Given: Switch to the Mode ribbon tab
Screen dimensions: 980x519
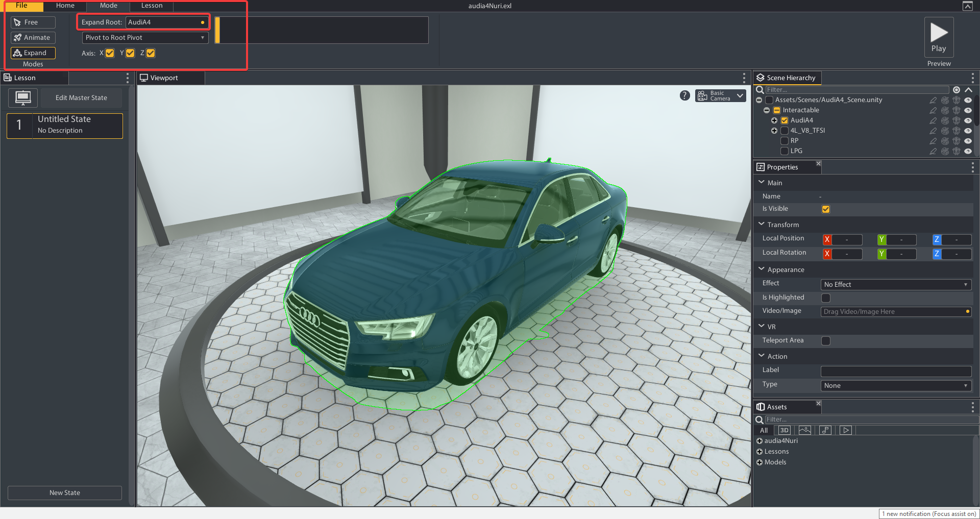Looking at the screenshot, I should tap(108, 6).
